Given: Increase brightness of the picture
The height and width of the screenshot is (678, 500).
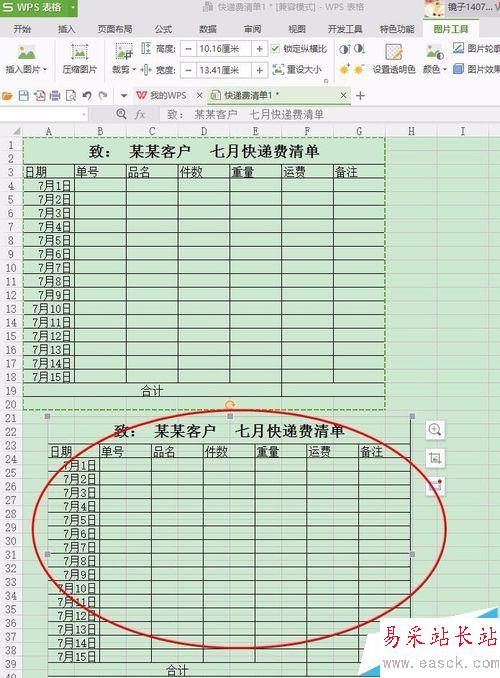Looking at the screenshot, I should tap(344, 69).
